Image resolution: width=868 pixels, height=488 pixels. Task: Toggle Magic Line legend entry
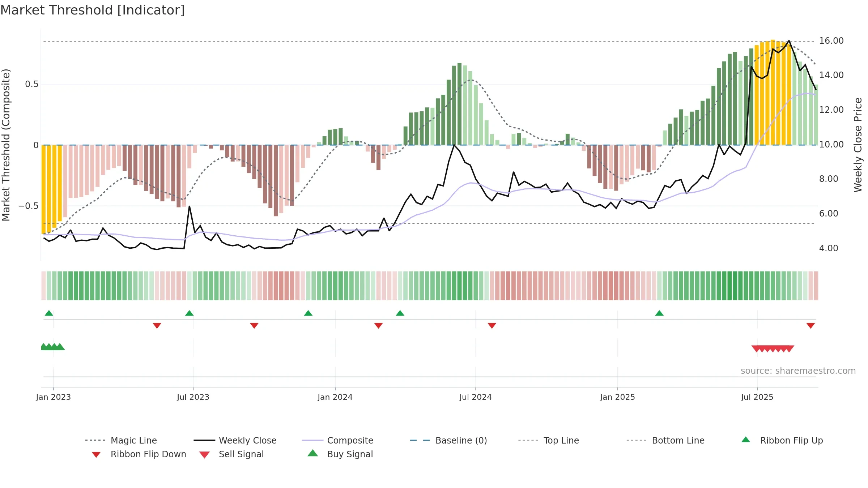[x=121, y=440]
